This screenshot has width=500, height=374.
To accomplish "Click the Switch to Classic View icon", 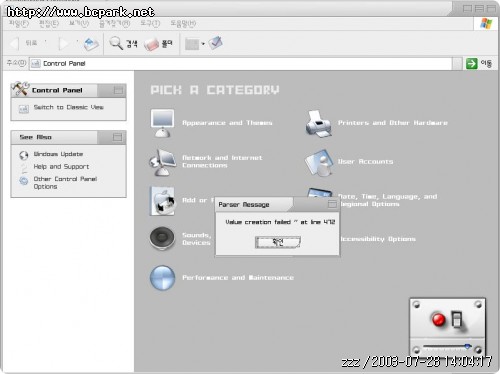I will point(24,109).
